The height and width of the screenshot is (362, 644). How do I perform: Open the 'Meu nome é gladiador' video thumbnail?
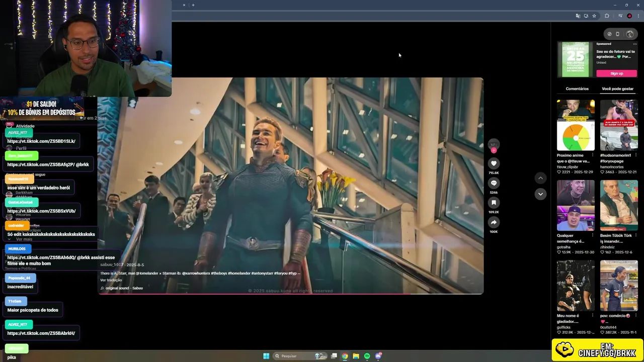pos(576,286)
